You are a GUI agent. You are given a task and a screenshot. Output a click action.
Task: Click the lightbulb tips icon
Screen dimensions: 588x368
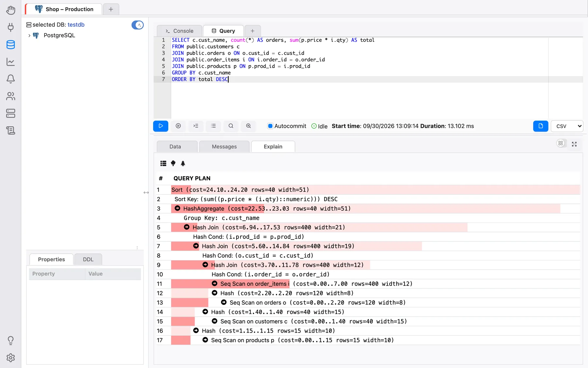click(x=10, y=341)
